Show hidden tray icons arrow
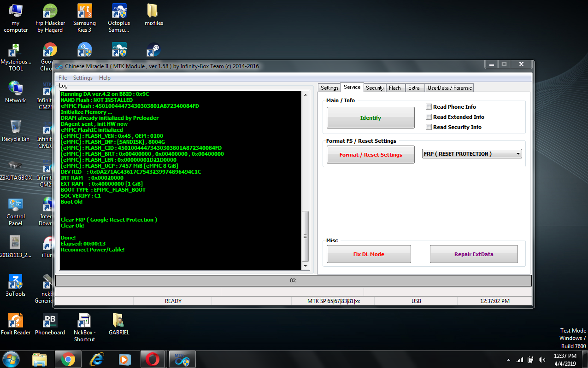 (x=508, y=360)
